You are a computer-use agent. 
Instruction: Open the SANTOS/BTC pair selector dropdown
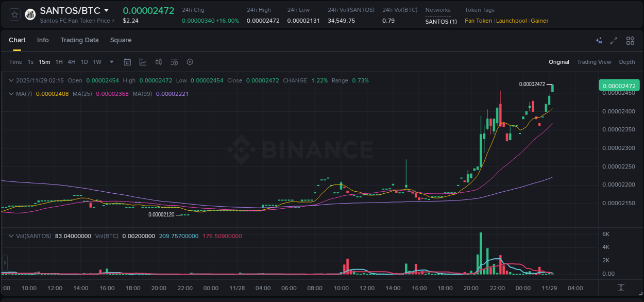click(107, 10)
